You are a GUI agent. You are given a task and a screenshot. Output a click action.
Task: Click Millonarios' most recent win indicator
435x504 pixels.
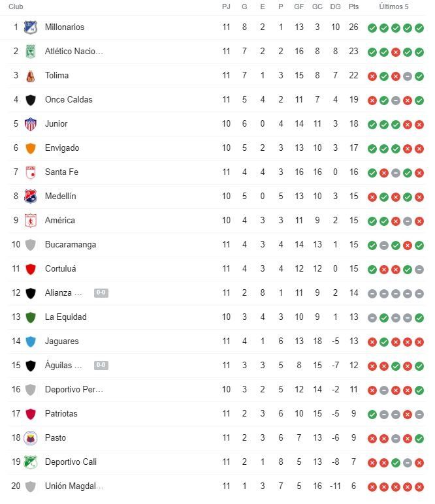[419, 28]
